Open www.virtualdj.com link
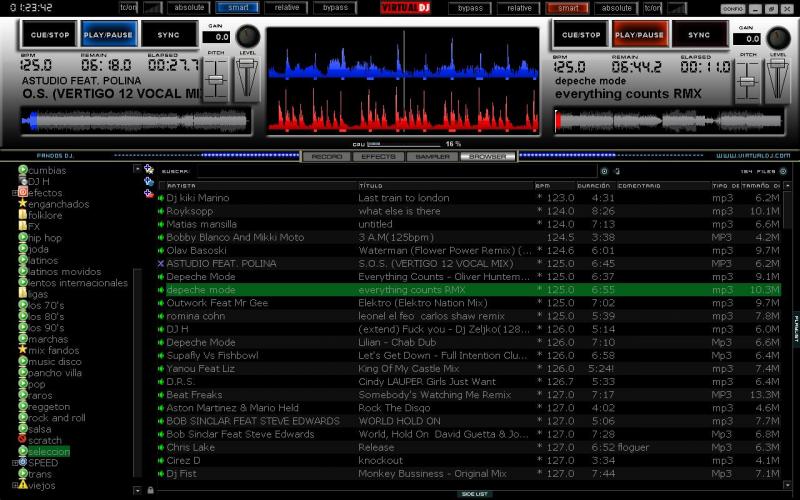This screenshot has width=800, height=500. coord(752,156)
